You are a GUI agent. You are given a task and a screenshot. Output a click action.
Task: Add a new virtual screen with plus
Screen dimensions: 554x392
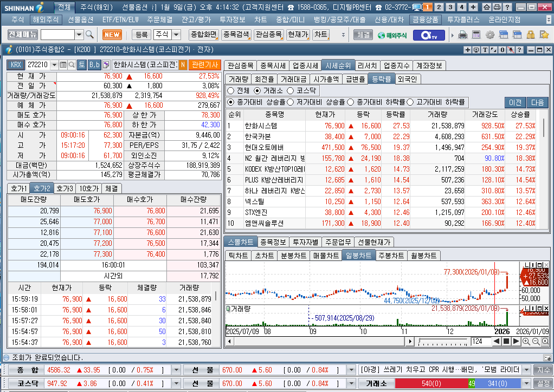pos(473,7)
